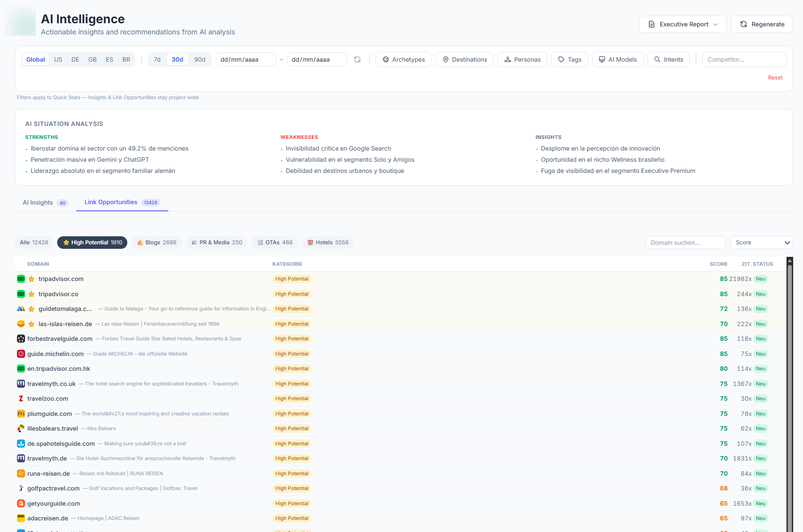Viewport: 803px width, 532px height.
Task: Open the Intents filter
Action: point(668,59)
